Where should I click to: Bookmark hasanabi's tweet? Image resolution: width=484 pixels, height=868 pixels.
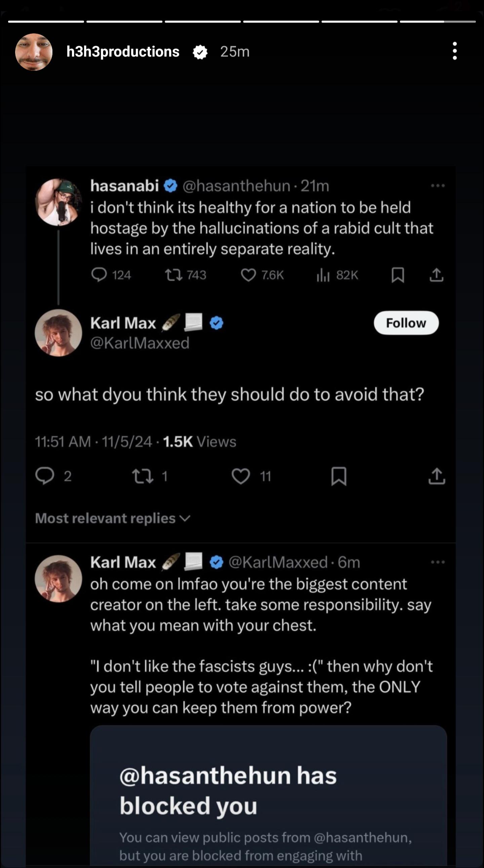coord(398,275)
